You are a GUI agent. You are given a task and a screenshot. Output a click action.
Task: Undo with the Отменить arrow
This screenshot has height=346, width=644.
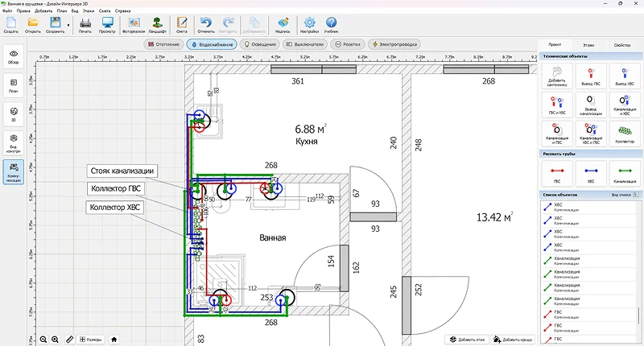pyautogui.click(x=206, y=25)
